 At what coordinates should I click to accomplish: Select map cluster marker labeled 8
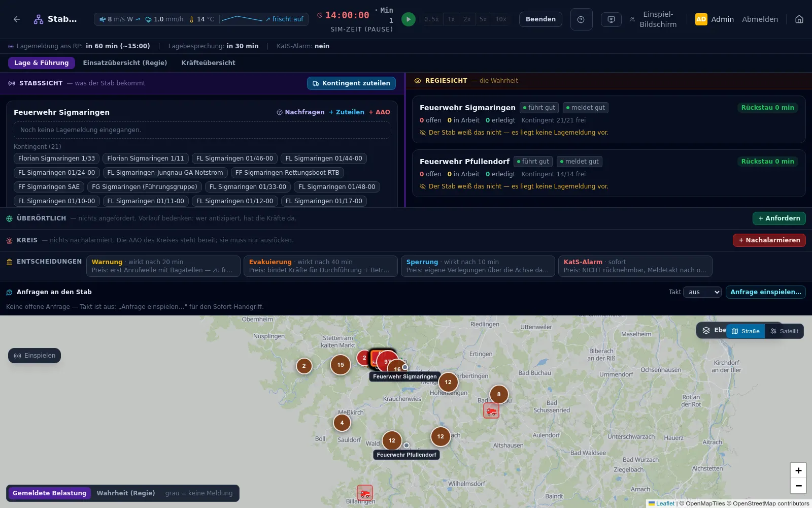(x=499, y=394)
